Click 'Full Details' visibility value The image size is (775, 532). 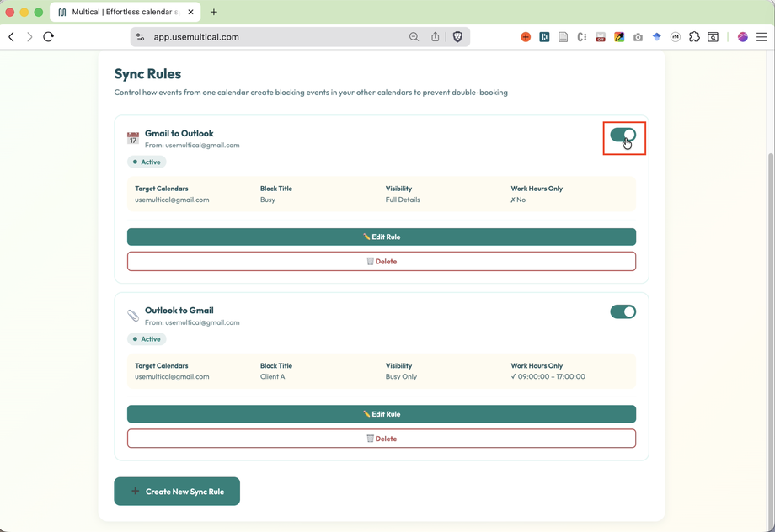403,199
